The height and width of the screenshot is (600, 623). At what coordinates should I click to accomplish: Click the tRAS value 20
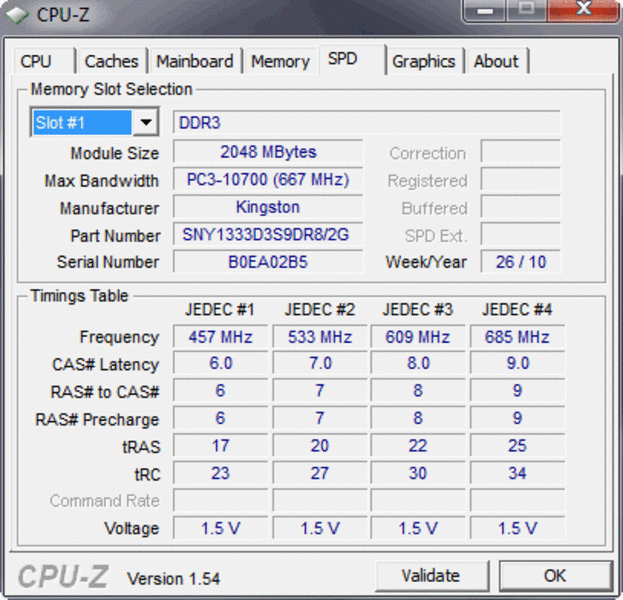[x=320, y=446]
